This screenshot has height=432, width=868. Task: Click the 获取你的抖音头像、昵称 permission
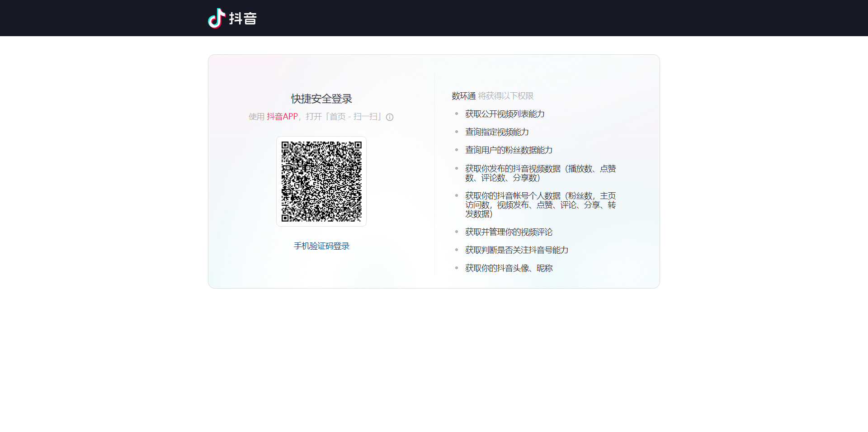[509, 268]
